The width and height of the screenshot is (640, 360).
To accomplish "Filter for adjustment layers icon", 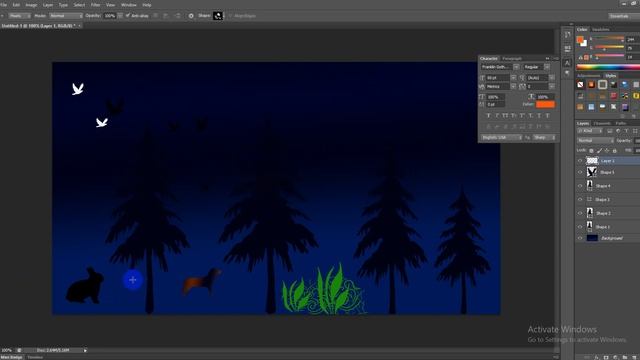I will (x=618, y=131).
